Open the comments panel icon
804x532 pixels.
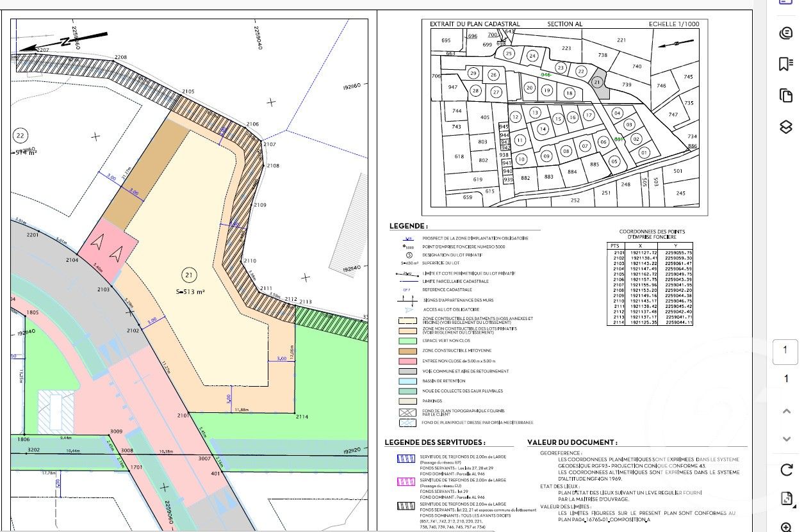[786, 33]
